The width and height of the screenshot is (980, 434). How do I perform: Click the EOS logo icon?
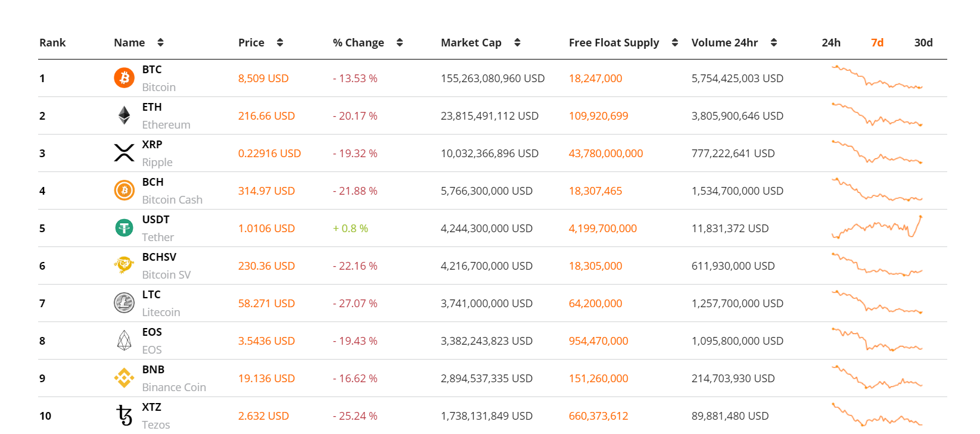pos(124,340)
